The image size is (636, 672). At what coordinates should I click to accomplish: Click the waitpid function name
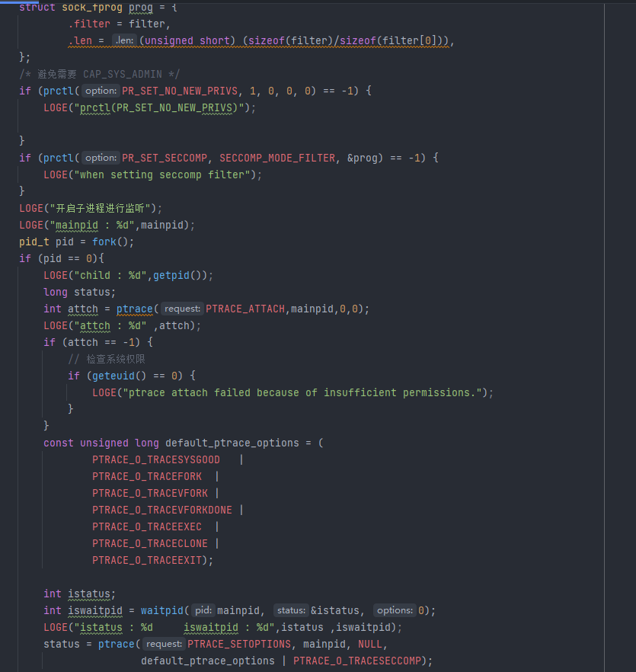[162, 611]
